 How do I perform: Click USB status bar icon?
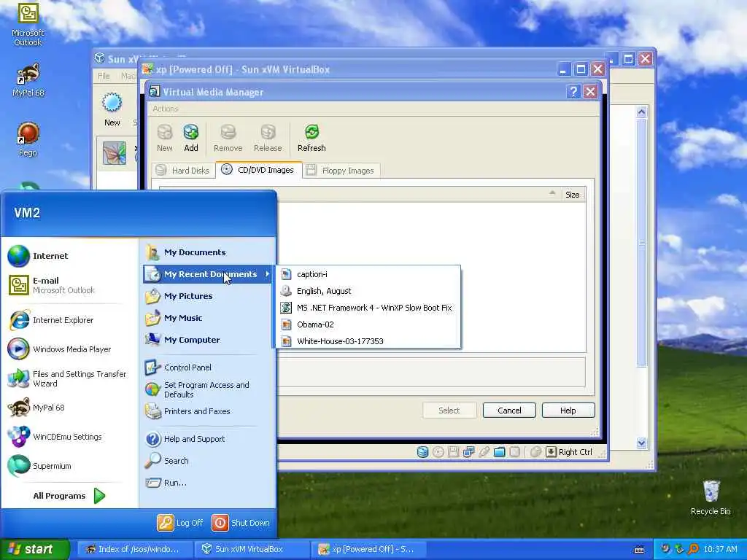tap(484, 452)
